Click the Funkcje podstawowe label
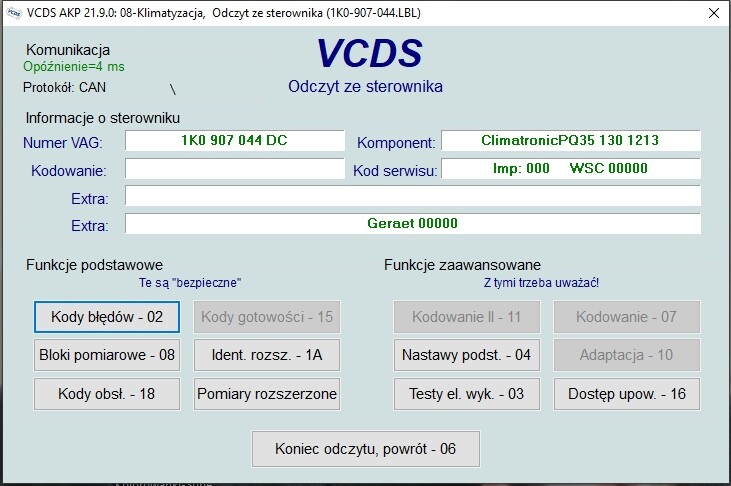 94,265
